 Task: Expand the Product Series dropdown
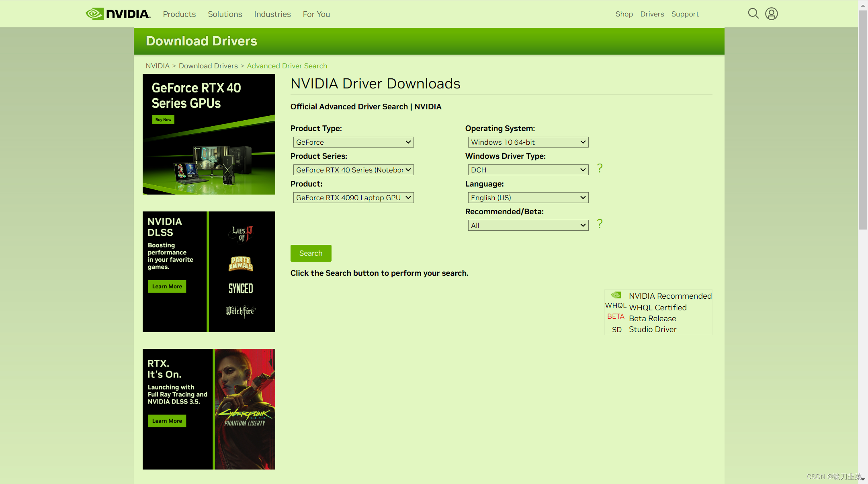(352, 169)
